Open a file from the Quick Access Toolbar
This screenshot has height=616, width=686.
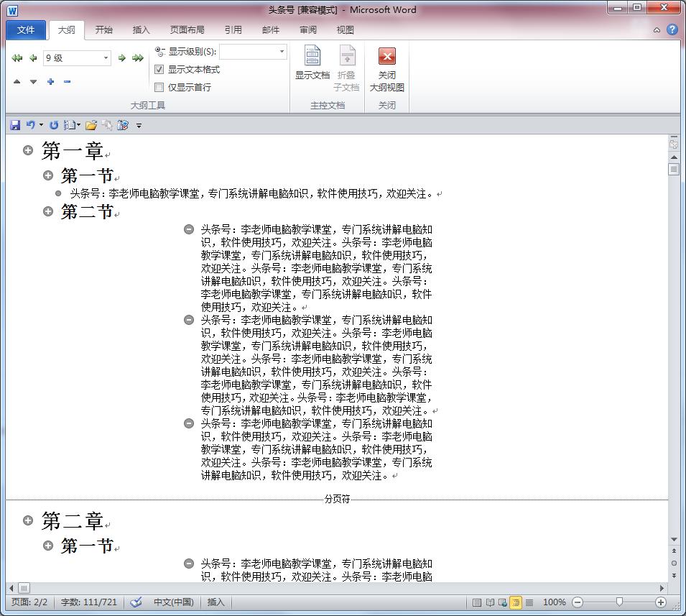tap(91, 124)
